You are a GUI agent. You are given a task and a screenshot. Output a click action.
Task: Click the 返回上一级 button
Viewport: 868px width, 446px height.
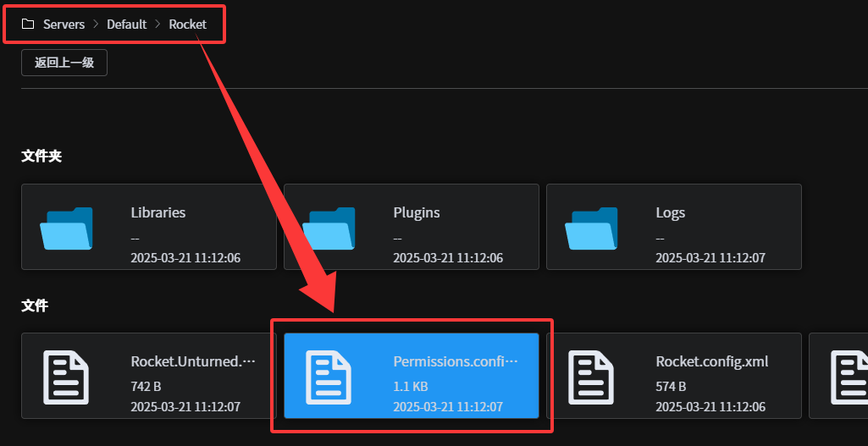coord(64,63)
